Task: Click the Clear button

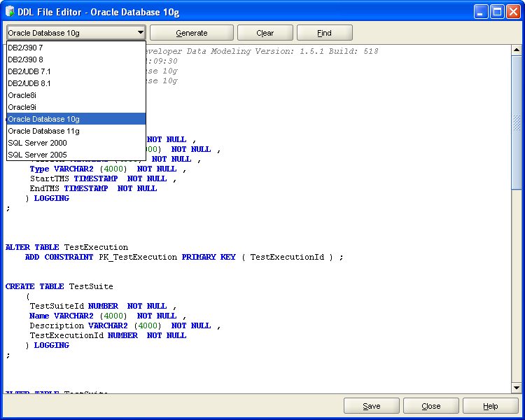Action: [265, 33]
